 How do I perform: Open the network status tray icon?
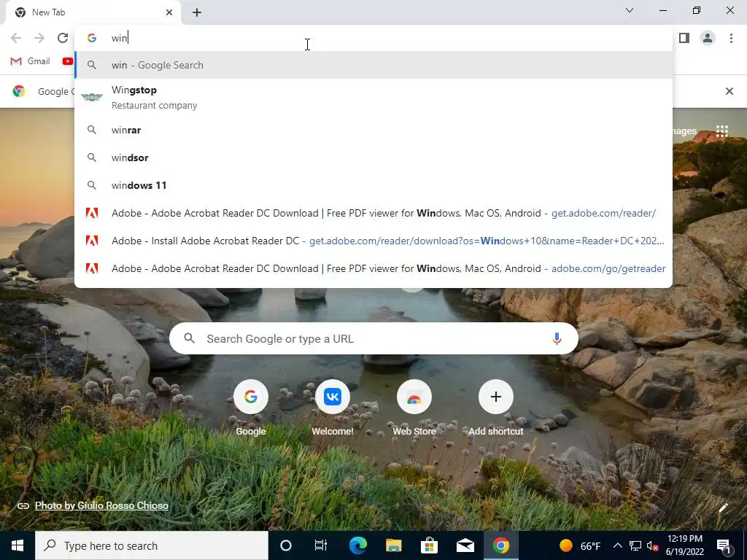635,545
